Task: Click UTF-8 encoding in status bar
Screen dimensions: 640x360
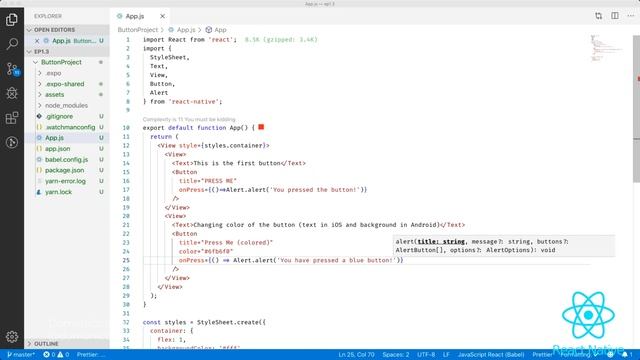Action: click(x=426, y=354)
